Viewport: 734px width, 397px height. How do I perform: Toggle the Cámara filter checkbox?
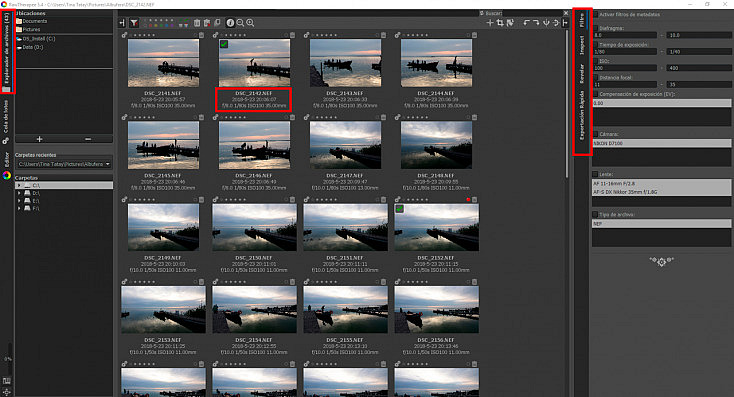point(595,134)
